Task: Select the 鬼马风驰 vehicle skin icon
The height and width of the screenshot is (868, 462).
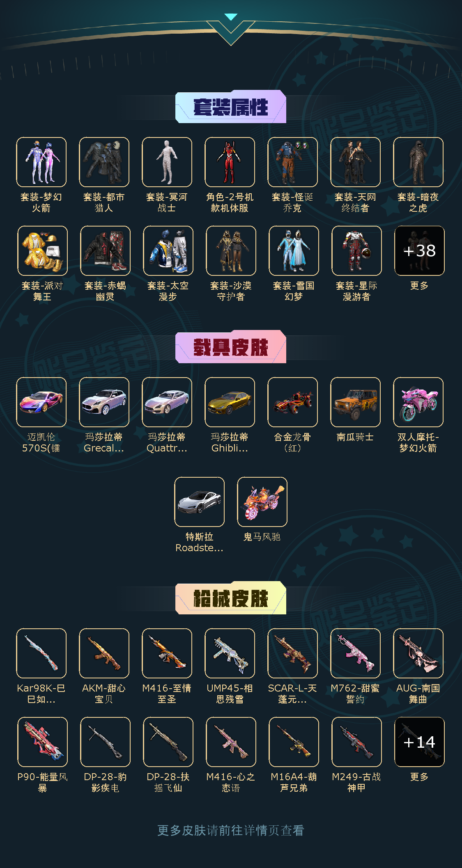Action: (262, 502)
